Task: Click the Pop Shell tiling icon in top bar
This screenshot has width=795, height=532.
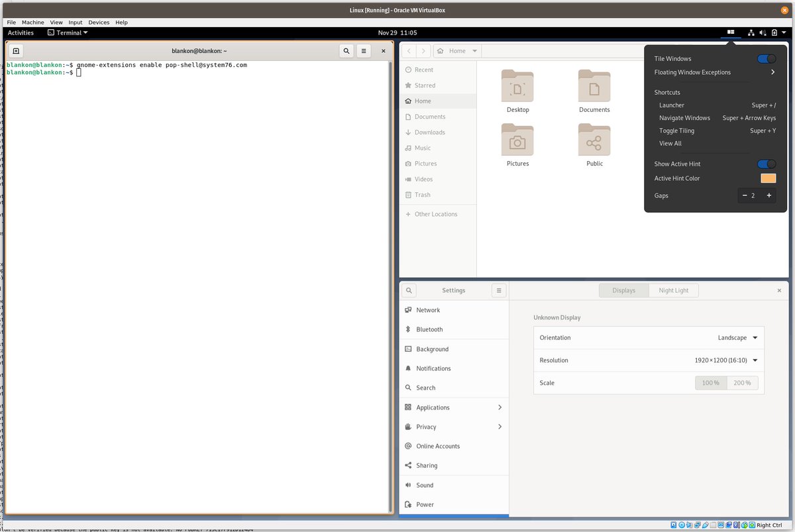Action: (x=731, y=32)
